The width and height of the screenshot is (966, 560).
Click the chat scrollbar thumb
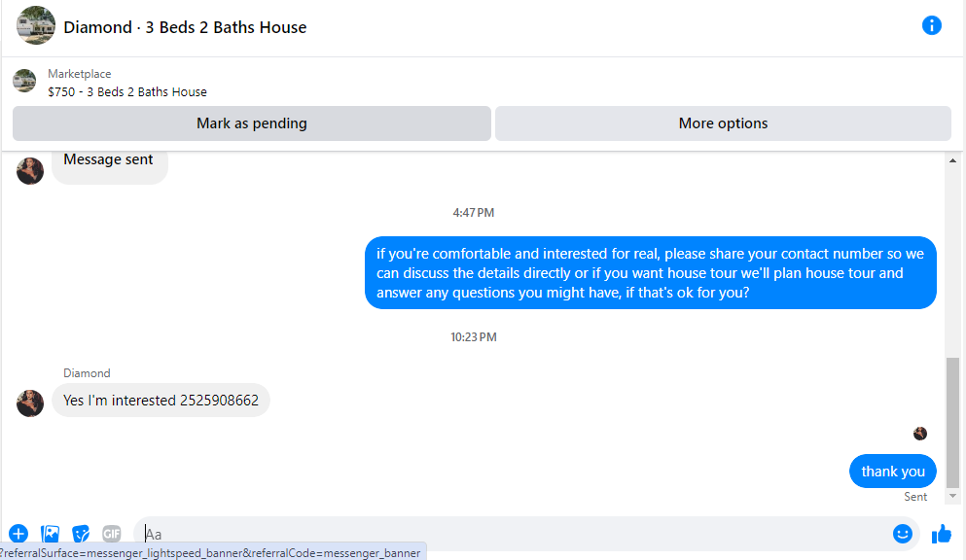(x=952, y=422)
